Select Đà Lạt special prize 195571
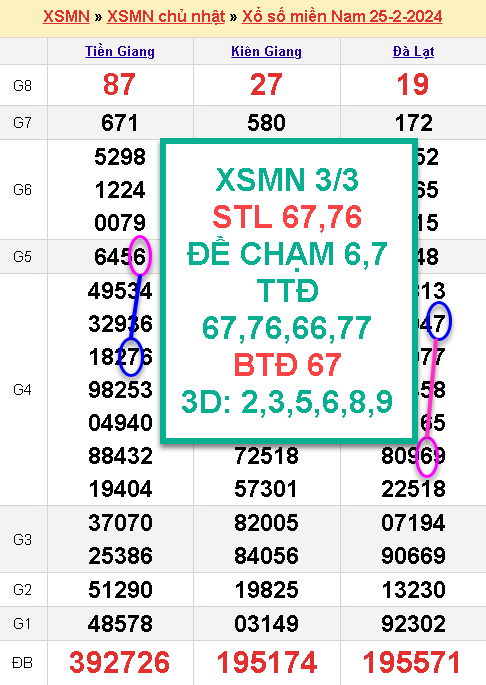The image size is (486, 685). 412,662
